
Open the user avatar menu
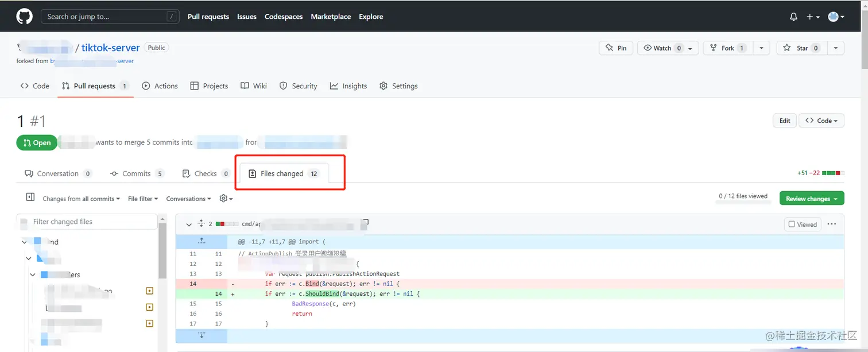(836, 17)
